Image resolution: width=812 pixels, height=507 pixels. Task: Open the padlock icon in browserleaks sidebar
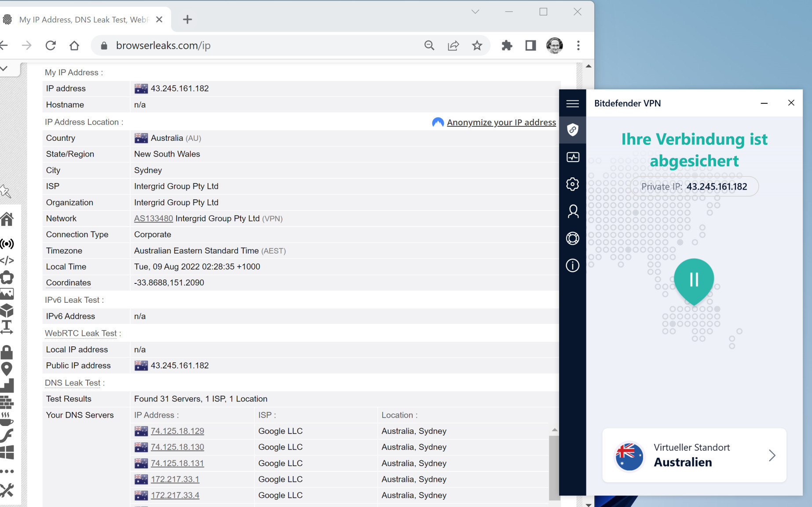pyautogui.click(x=7, y=352)
